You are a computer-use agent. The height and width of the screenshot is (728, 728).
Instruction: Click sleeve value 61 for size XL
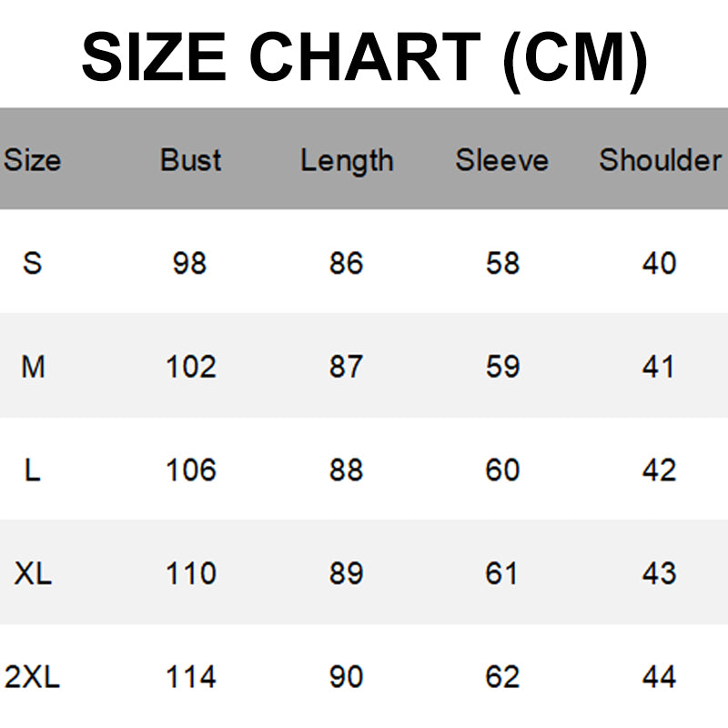[502, 573]
